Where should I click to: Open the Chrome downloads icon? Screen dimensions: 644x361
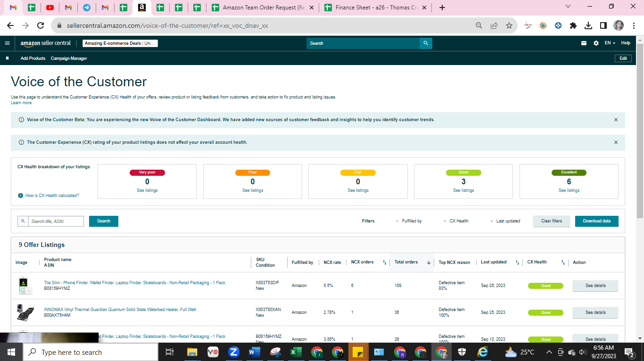click(x=588, y=25)
